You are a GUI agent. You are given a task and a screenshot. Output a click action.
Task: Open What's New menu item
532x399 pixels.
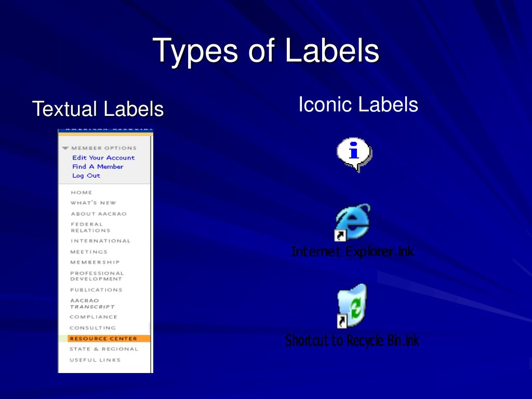[x=94, y=203]
